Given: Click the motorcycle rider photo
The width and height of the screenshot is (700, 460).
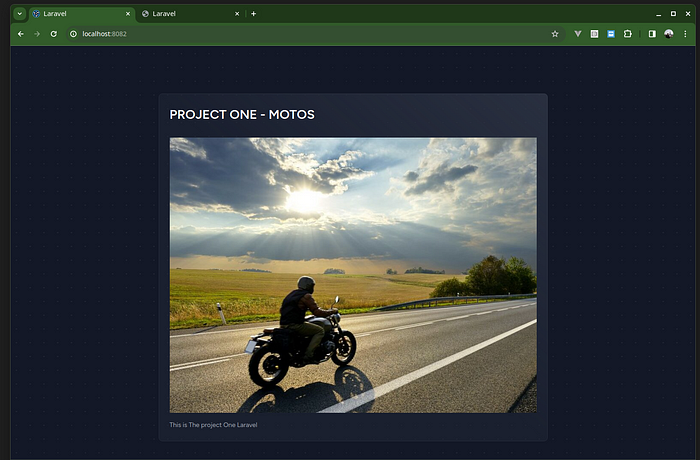Looking at the screenshot, I should [x=353, y=275].
